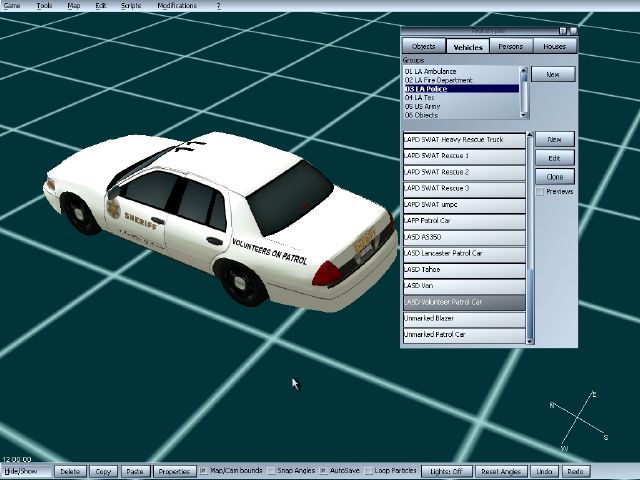Select the 04 LA Tec group
This screenshot has width=640, height=480.
(461, 98)
